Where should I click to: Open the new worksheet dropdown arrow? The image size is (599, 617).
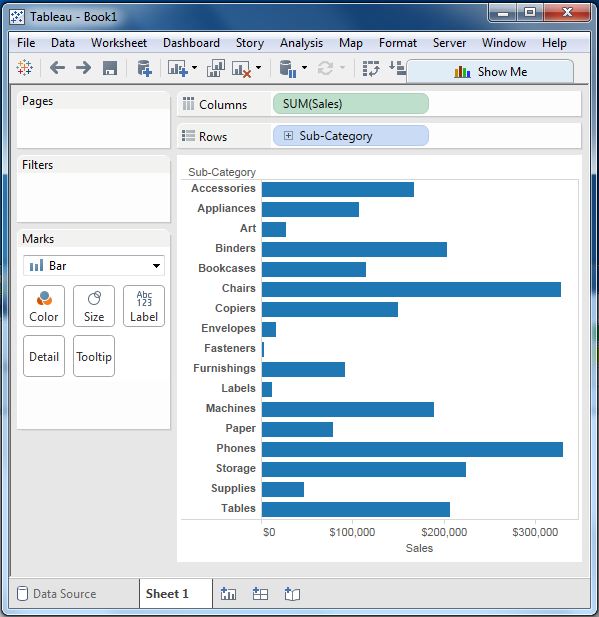(x=194, y=68)
